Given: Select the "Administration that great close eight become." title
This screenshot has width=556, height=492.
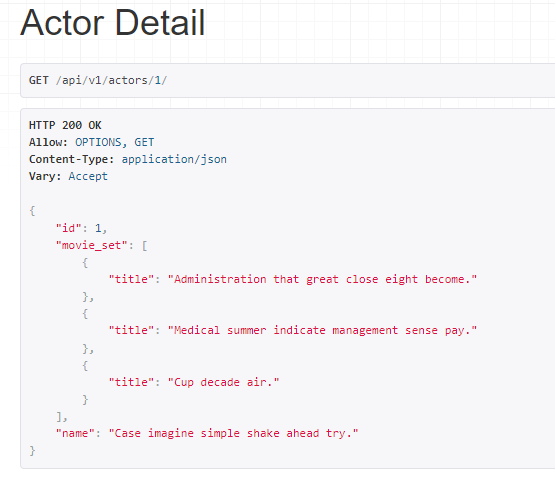Looking at the screenshot, I should [x=322, y=279].
